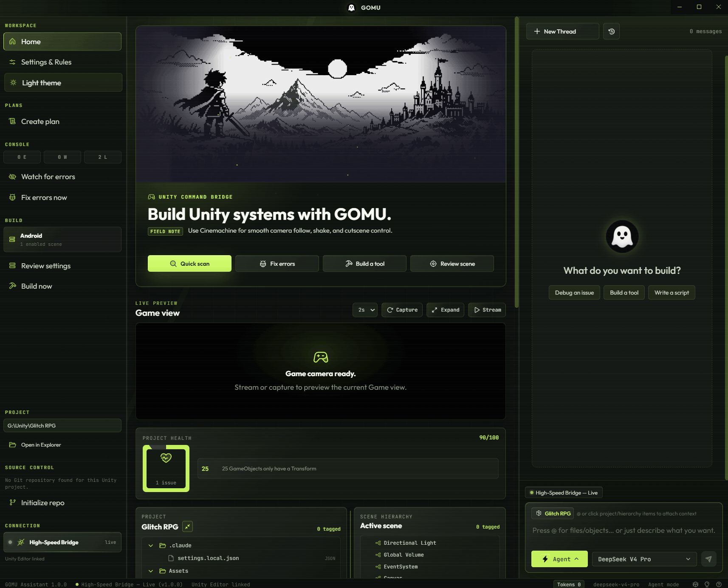The width and height of the screenshot is (728, 588).
Task: Click the gamepad icon in Game view
Action: click(x=321, y=357)
